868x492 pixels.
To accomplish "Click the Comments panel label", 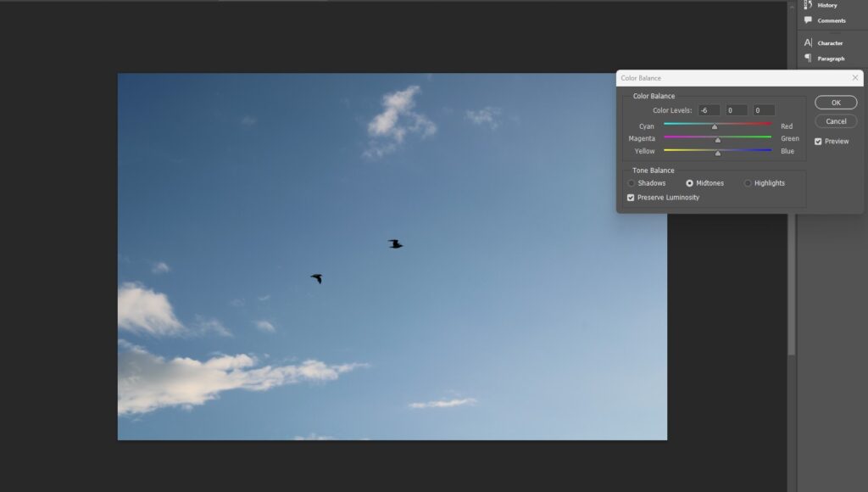I will pyautogui.click(x=832, y=20).
